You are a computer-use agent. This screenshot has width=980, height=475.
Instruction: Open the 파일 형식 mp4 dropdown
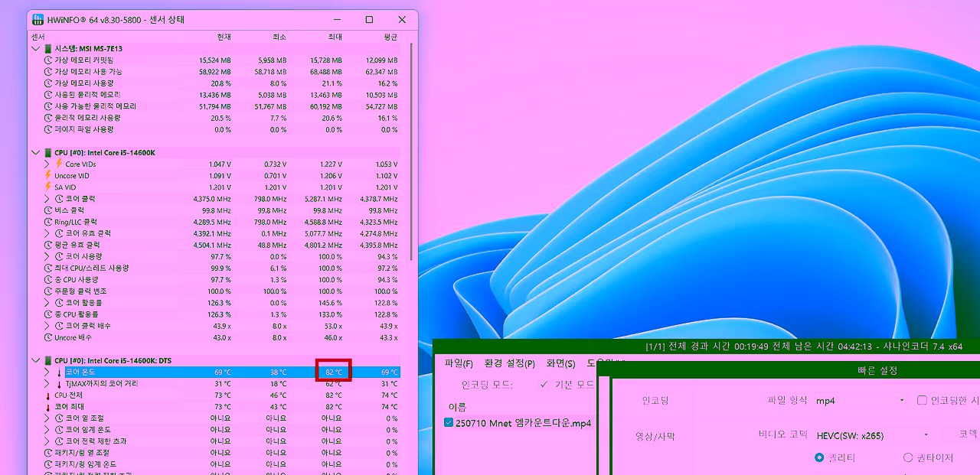(x=861, y=400)
